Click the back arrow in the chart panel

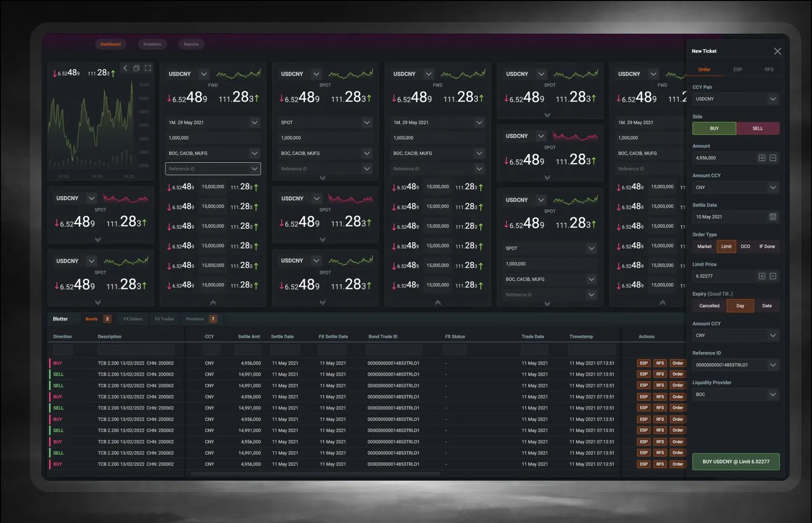click(125, 69)
